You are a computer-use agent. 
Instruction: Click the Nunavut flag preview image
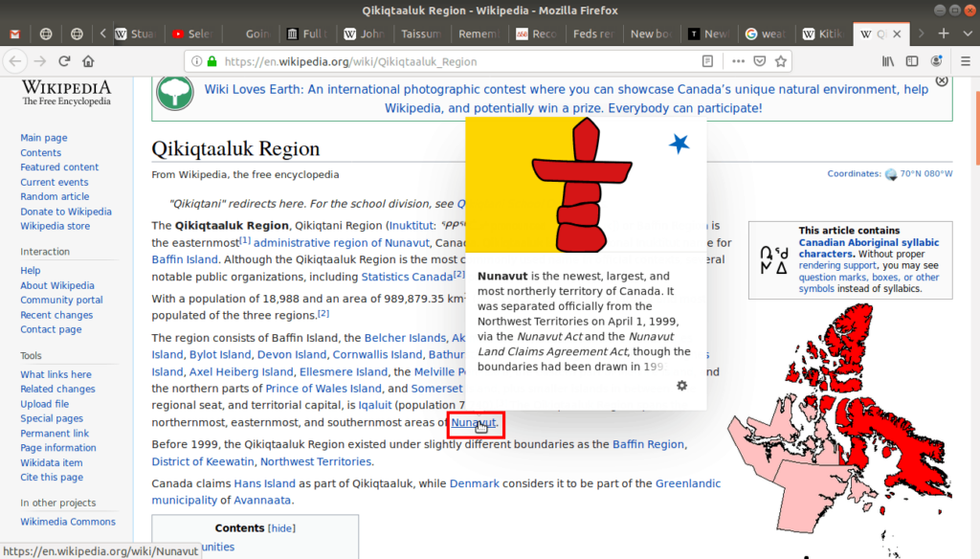(x=586, y=185)
